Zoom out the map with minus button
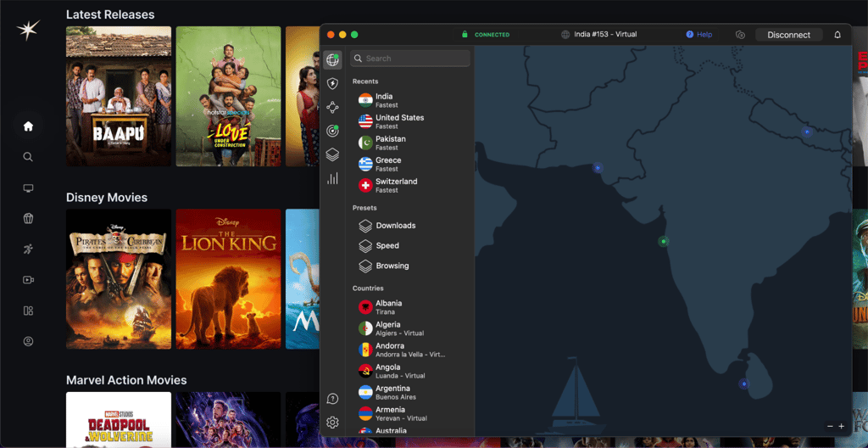This screenshot has width=868, height=448. (x=830, y=427)
